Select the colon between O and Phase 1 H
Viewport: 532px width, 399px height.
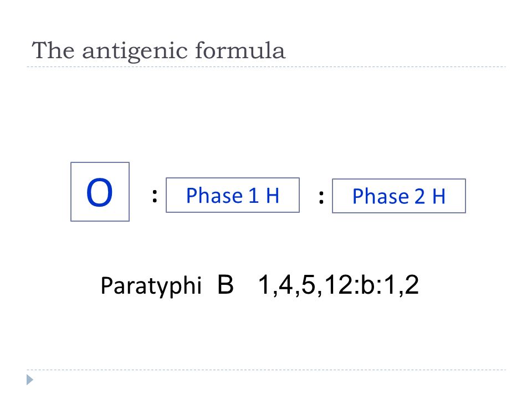tap(155, 196)
